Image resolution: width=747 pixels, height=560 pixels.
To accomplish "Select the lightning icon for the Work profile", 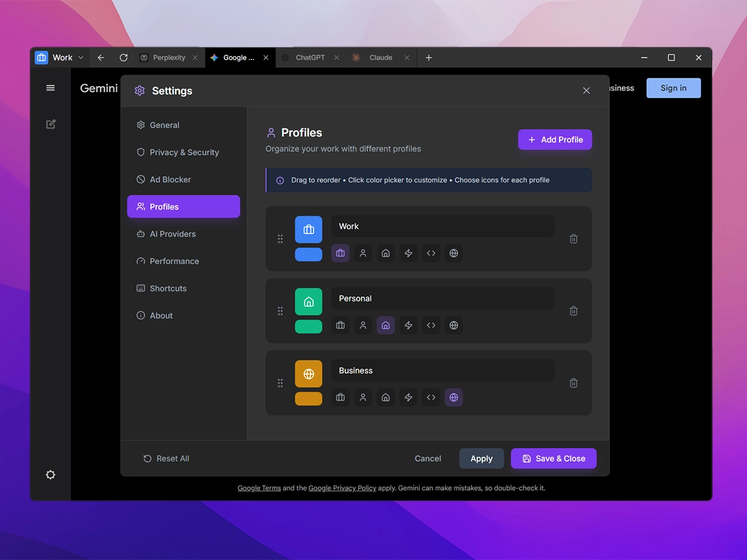I will coord(408,253).
